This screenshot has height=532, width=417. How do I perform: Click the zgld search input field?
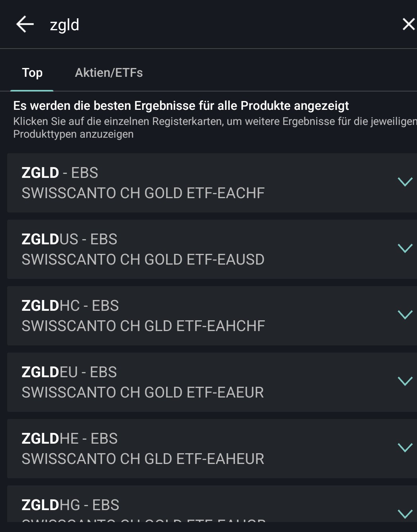tap(199, 25)
